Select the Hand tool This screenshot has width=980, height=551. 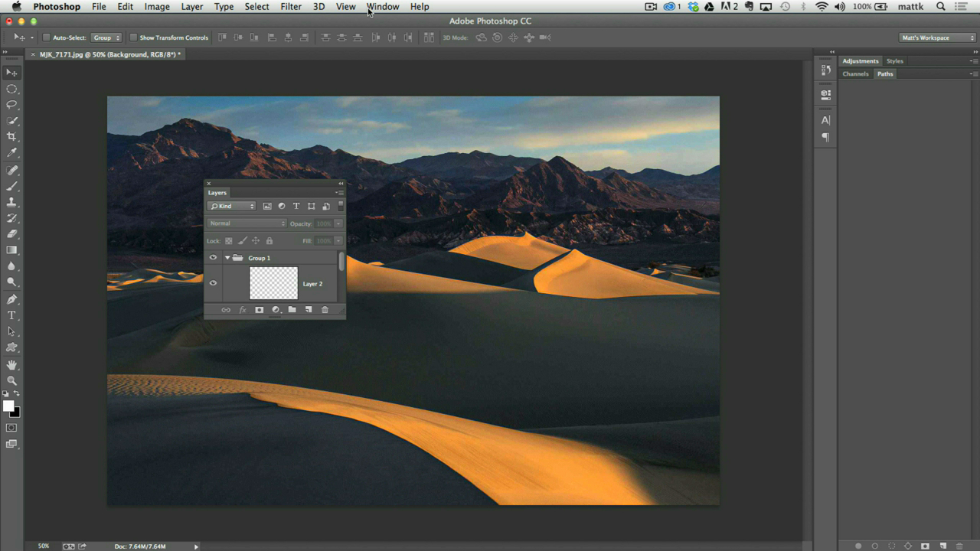(x=11, y=365)
